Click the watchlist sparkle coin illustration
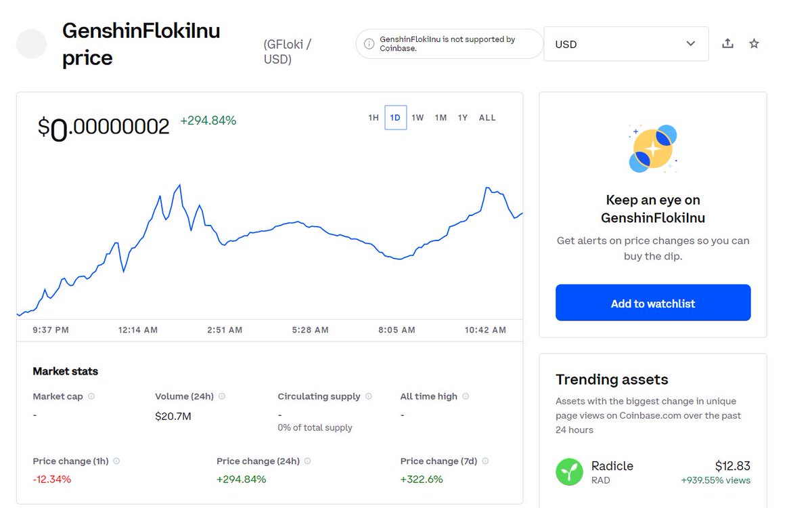812x508 pixels. (x=653, y=148)
